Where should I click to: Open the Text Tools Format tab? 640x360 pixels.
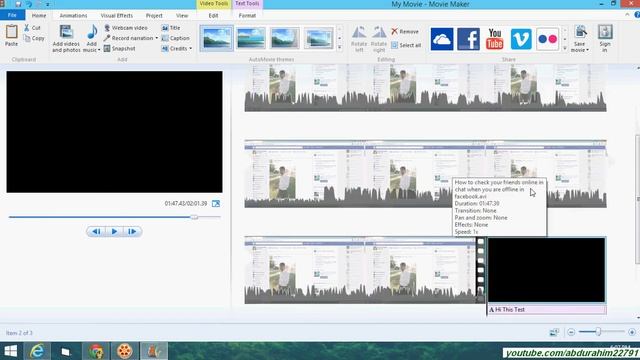[247, 16]
